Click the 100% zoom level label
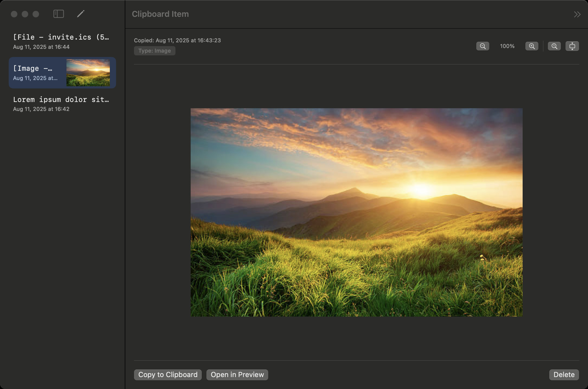Image resolution: width=588 pixels, height=389 pixels. click(x=507, y=46)
